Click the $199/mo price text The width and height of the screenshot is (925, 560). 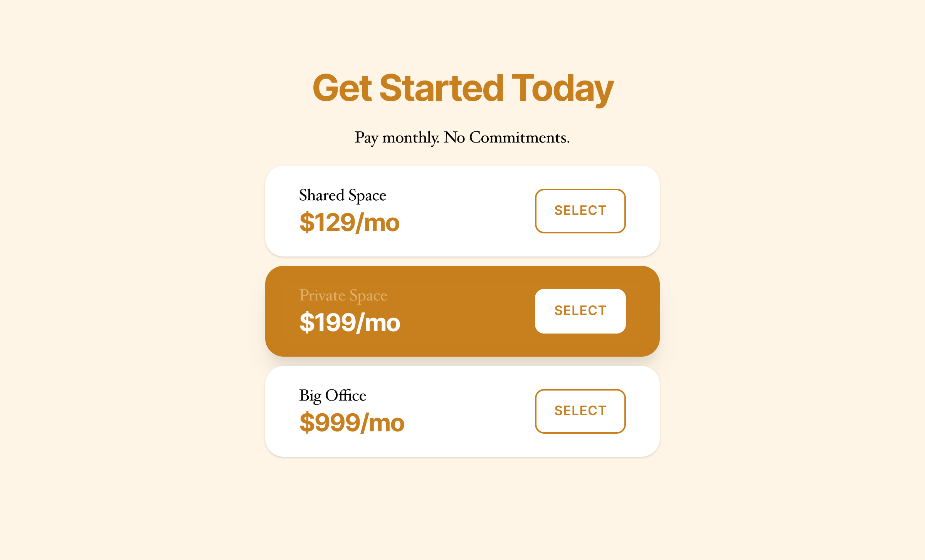click(x=350, y=323)
